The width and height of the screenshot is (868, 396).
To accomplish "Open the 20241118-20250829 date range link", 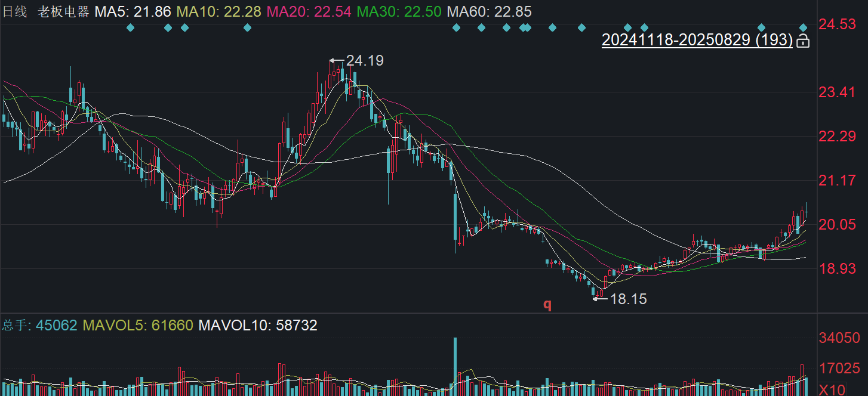I will [x=697, y=40].
